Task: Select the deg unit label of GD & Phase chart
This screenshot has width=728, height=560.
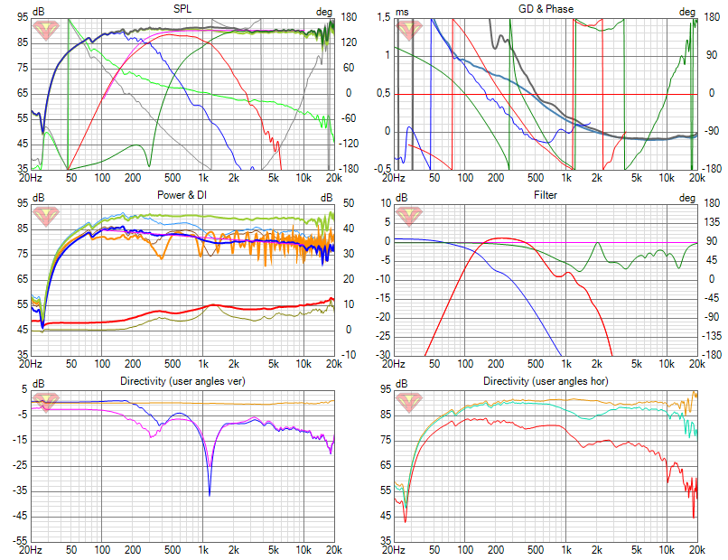Action: (x=687, y=12)
